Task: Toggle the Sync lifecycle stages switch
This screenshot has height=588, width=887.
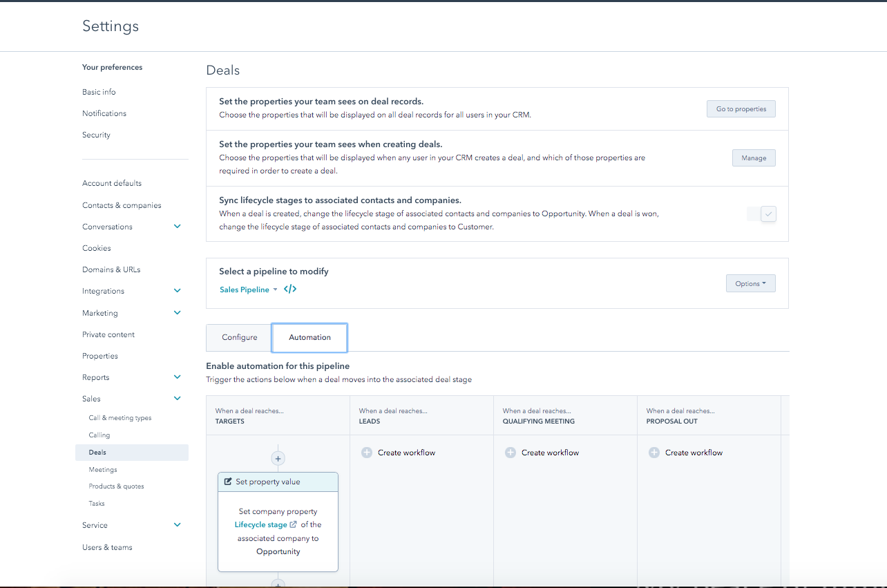Action: pos(762,214)
